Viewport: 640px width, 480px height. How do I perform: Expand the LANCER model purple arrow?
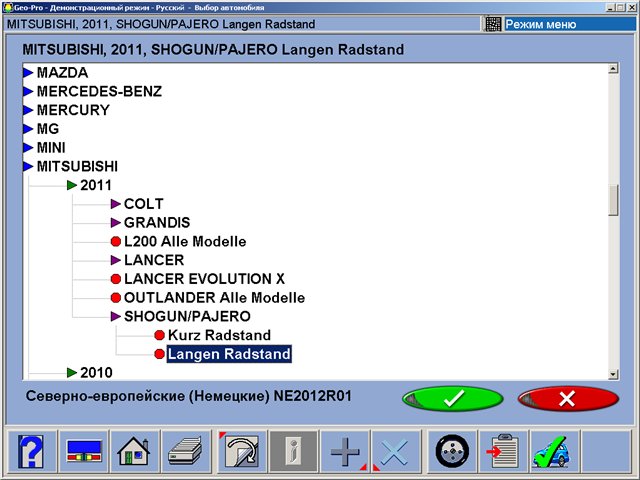pos(116,260)
